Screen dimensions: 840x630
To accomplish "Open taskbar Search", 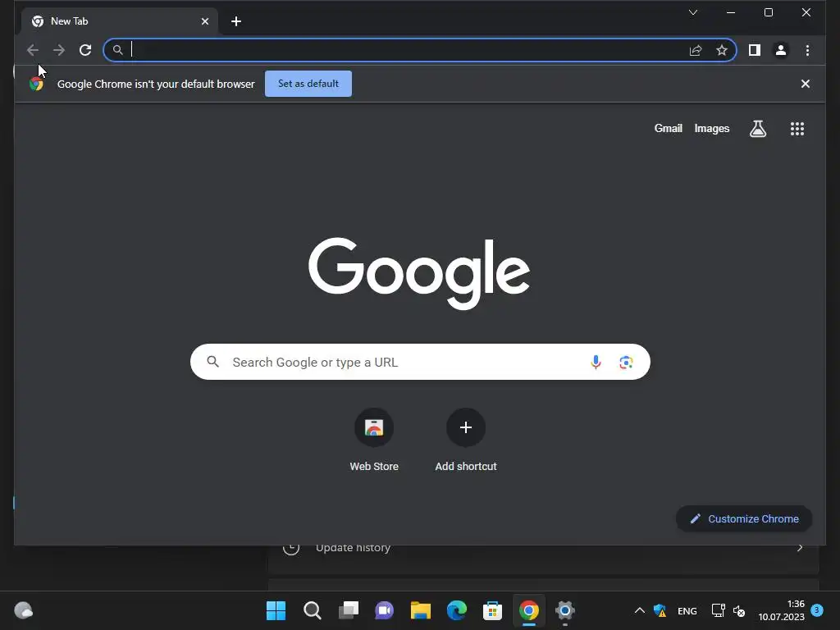I will pos(313,610).
